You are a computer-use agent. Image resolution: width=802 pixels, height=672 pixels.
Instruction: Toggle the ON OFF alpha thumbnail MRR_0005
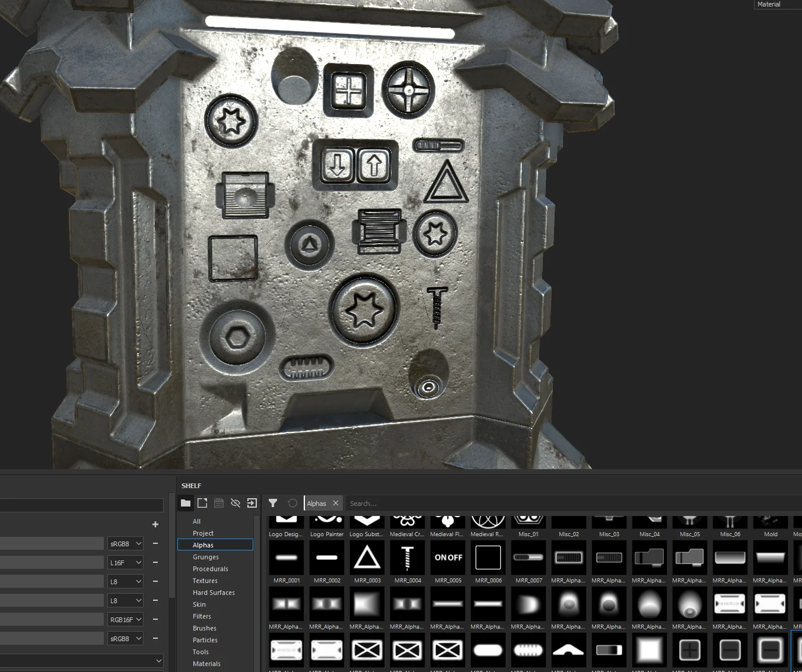[x=447, y=558]
